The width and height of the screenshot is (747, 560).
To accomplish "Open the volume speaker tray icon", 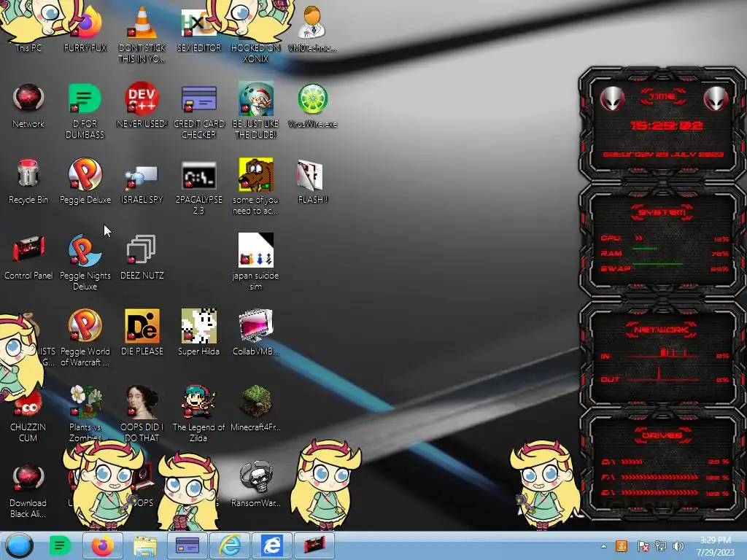I will [678, 546].
